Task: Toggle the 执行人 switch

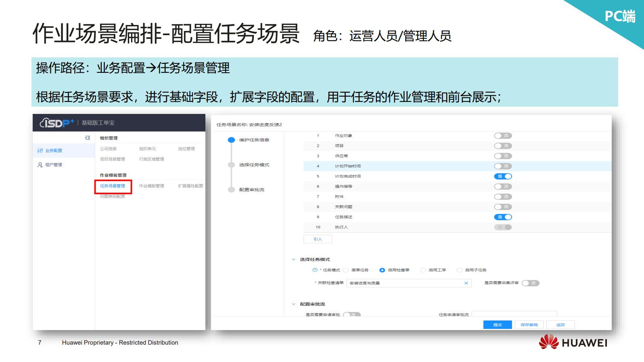Action: click(x=503, y=227)
